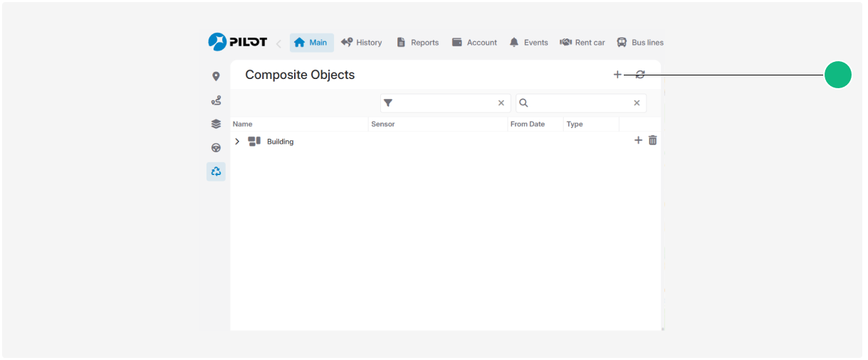Select the steering wheel sidebar icon
The height and width of the screenshot is (360, 868).
(216, 148)
